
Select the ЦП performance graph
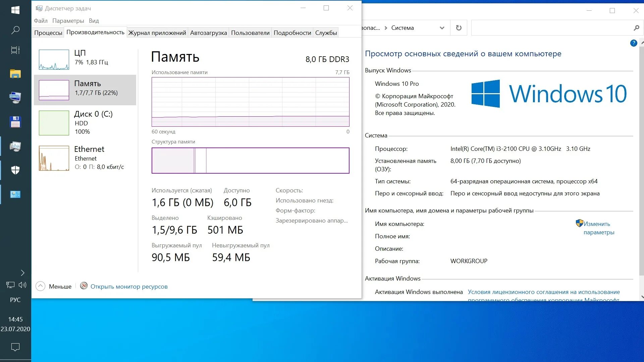coord(54,60)
